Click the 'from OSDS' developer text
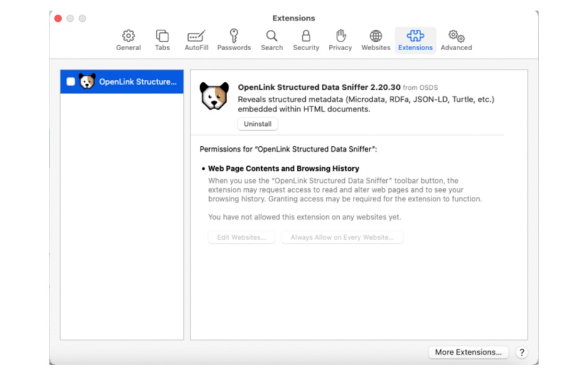The width and height of the screenshot is (588, 368). pos(420,87)
